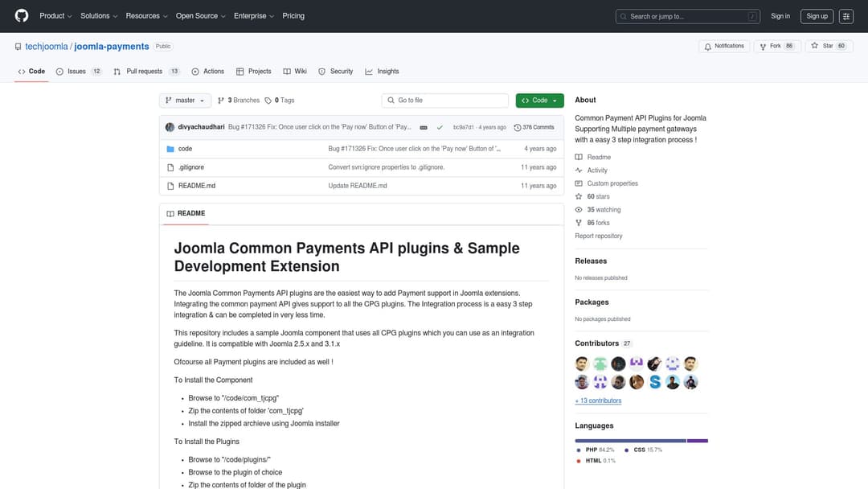The image size is (868, 489).
Task: Select the README tab header
Action: click(x=186, y=213)
